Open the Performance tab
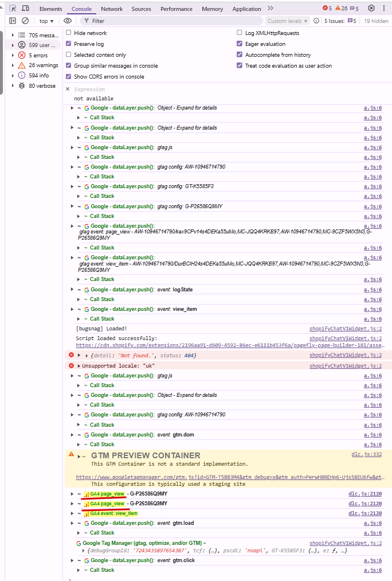Screen dimensions: 392x581 click(176, 9)
